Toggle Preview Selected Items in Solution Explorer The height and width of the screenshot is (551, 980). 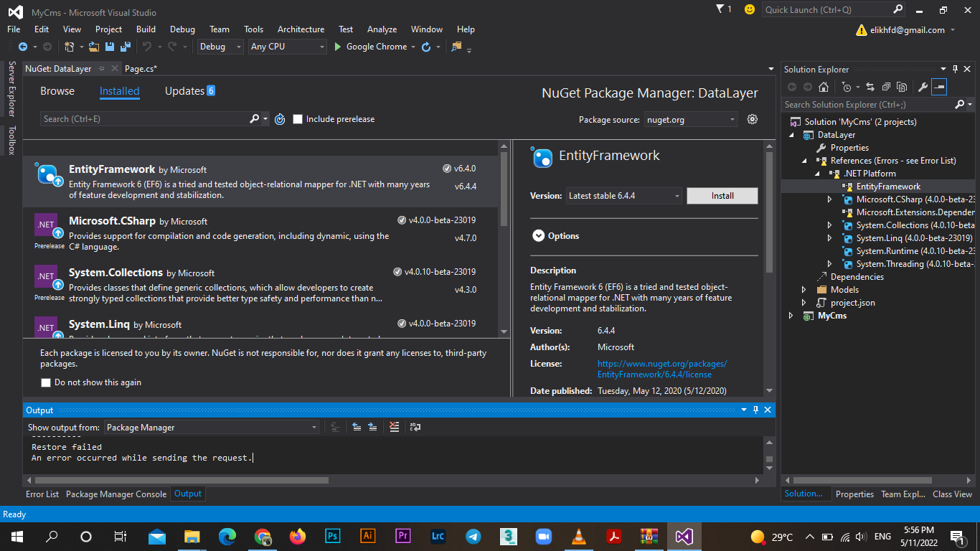939,87
